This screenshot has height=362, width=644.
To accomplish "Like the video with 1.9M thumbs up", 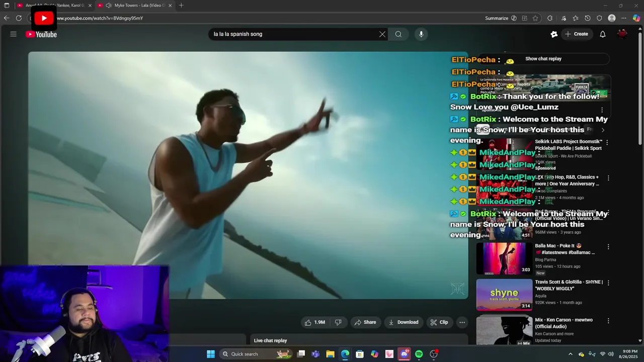I will point(315,322).
